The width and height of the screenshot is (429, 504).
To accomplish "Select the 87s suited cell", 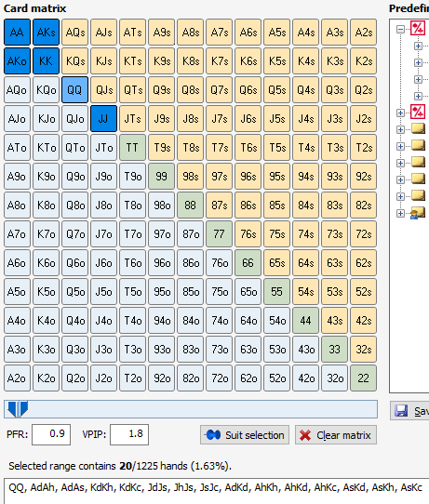I will point(219,206).
